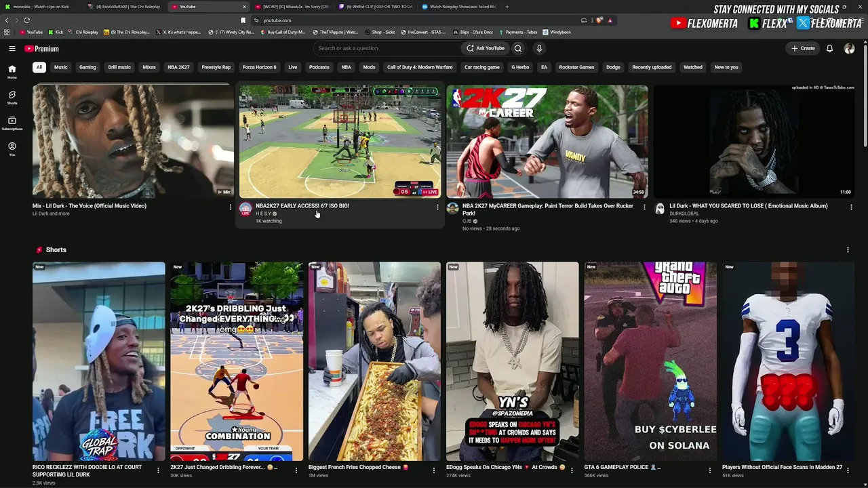Open the You section in sidebar
This screenshot has width=868, height=488.
tap(12, 149)
